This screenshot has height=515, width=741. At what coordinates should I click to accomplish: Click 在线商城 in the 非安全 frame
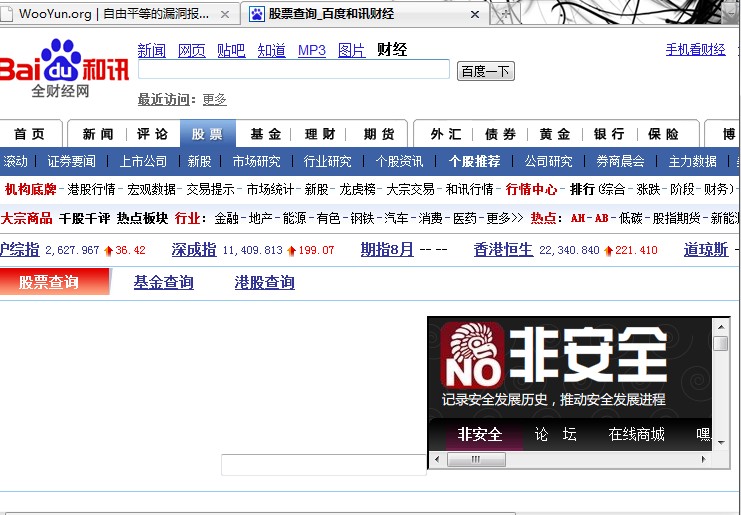click(637, 434)
